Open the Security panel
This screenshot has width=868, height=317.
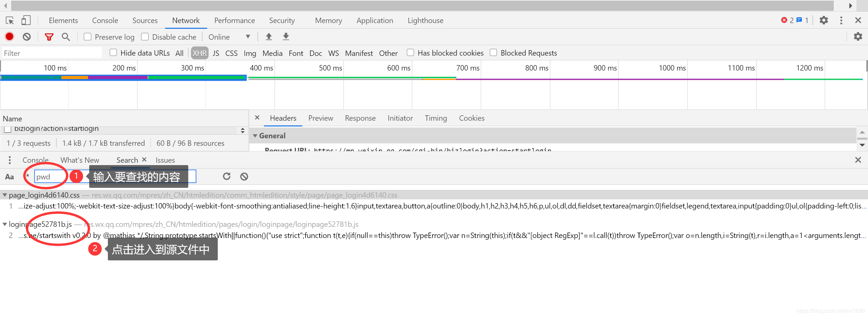(x=282, y=20)
